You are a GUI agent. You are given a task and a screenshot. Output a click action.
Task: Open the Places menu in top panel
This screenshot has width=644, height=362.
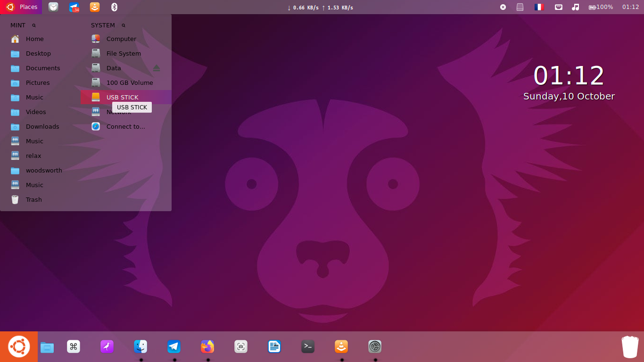[21, 7]
